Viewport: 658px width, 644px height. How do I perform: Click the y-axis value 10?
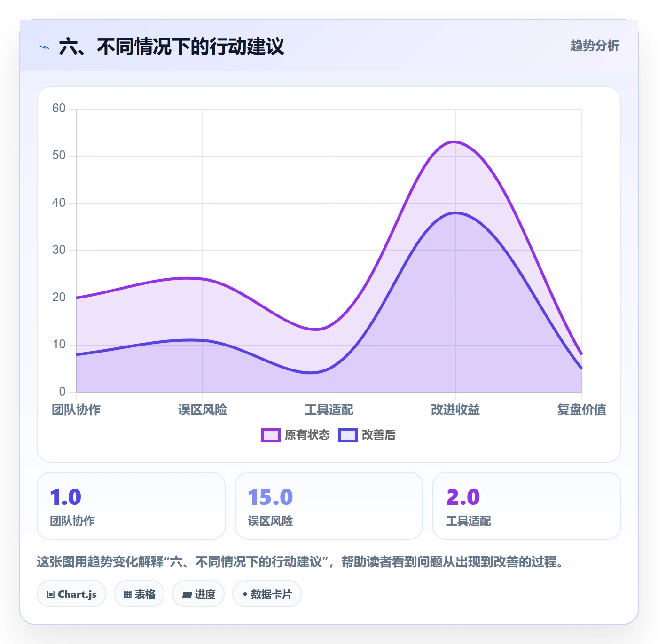(59, 345)
